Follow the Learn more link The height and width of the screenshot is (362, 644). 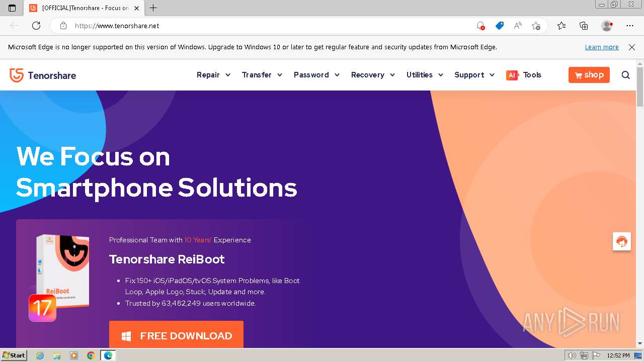pos(602,47)
